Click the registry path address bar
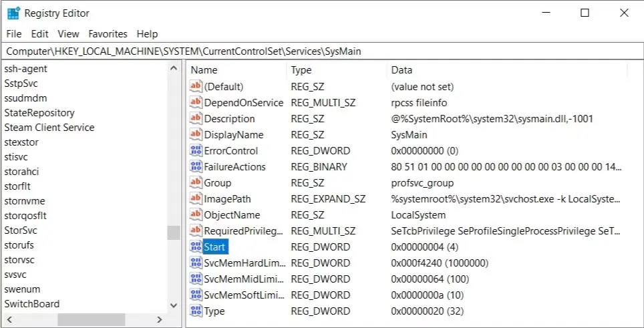644x328 pixels. pyautogui.click(x=322, y=51)
